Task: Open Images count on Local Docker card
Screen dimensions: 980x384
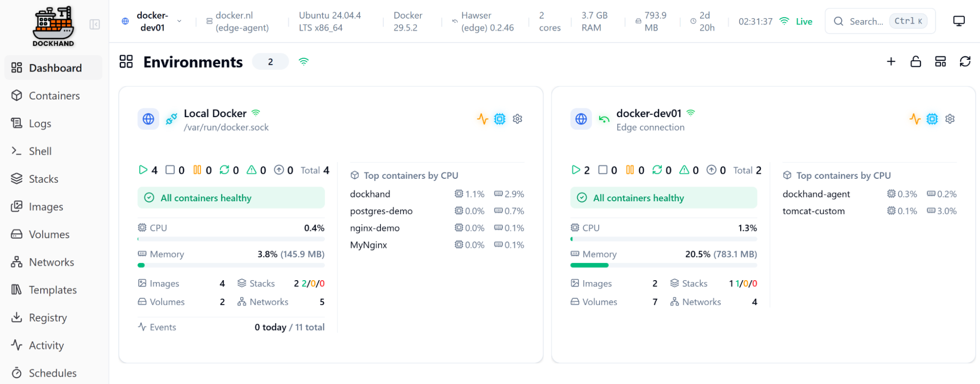Action: [x=181, y=284]
